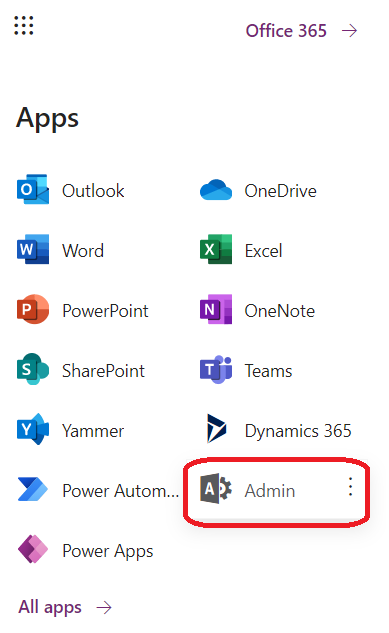
Task: Open the OneDrive cloud icon
Action: pyautogui.click(x=216, y=190)
